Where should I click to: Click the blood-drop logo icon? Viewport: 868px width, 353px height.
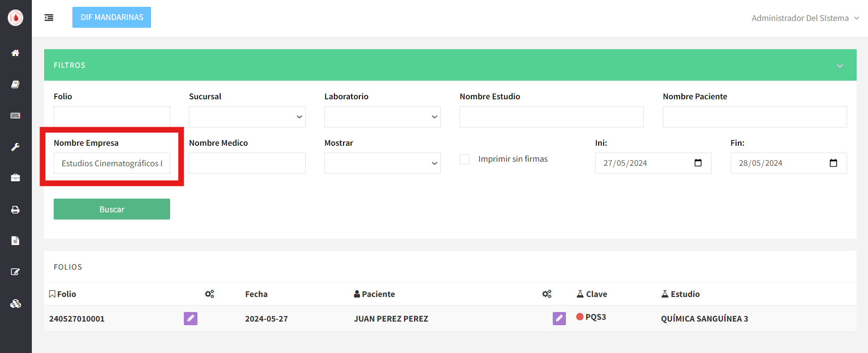pos(15,18)
